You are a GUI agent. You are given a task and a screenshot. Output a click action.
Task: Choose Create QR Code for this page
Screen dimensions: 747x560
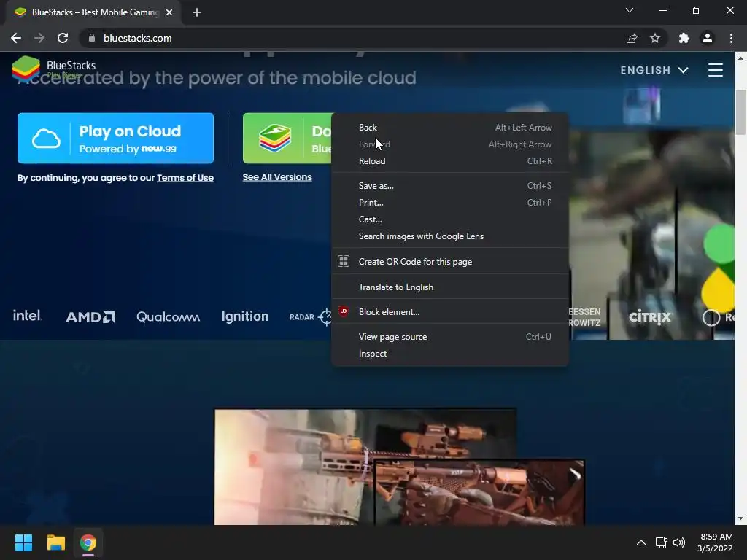click(x=449, y=262)
